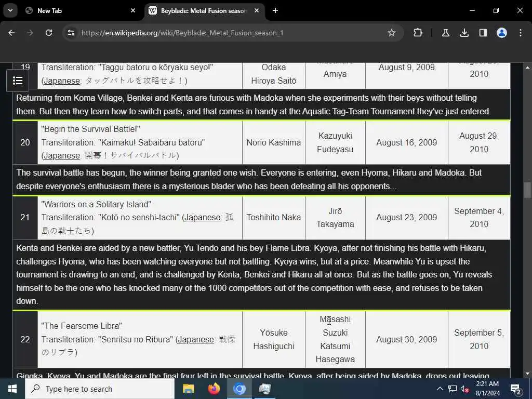Open the Downloads icon

coord(464,33)
